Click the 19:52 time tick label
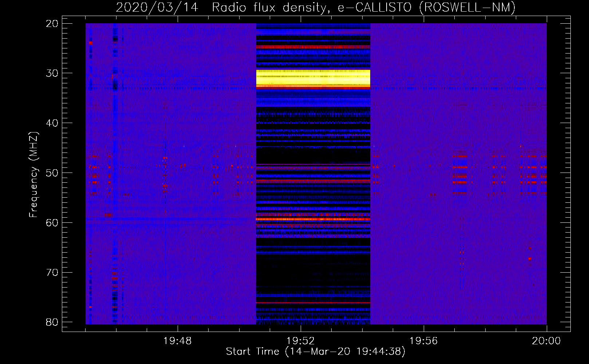Viewport: 589px width, 364px height. pos(301,341)
